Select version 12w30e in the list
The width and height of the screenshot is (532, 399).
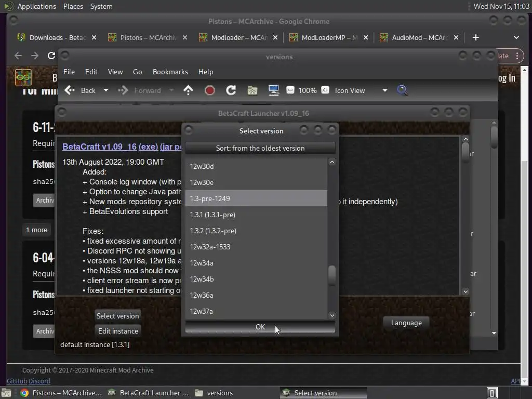pyautogui.click(x=256, y=182)
